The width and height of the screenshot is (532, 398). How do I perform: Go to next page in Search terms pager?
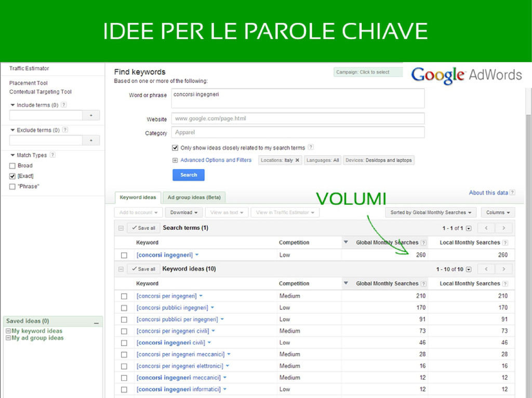tap(503, 228)
